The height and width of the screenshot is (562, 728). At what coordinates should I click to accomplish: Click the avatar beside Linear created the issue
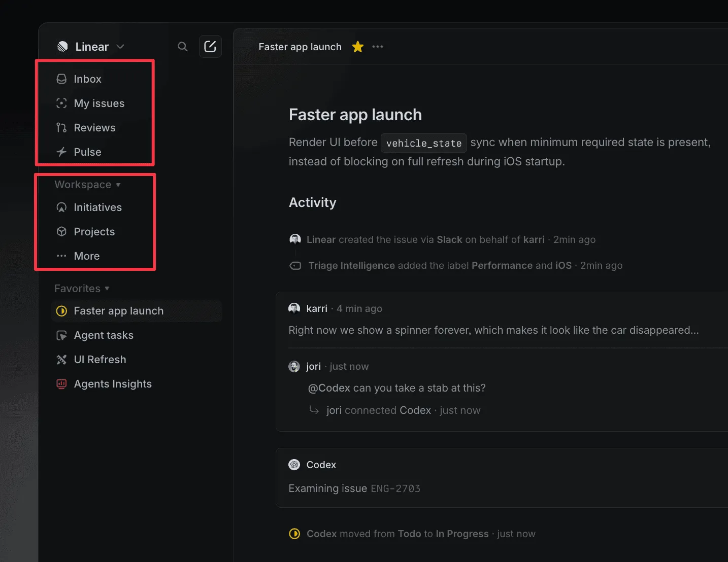click(295, 239)
